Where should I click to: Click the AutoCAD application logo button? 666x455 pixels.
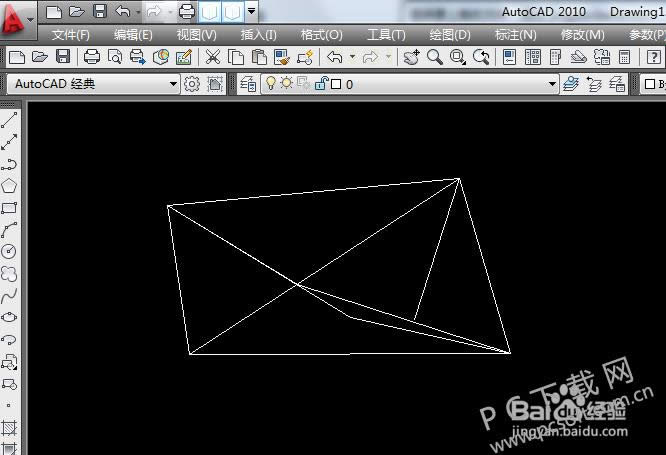click(x=14, y=14)
